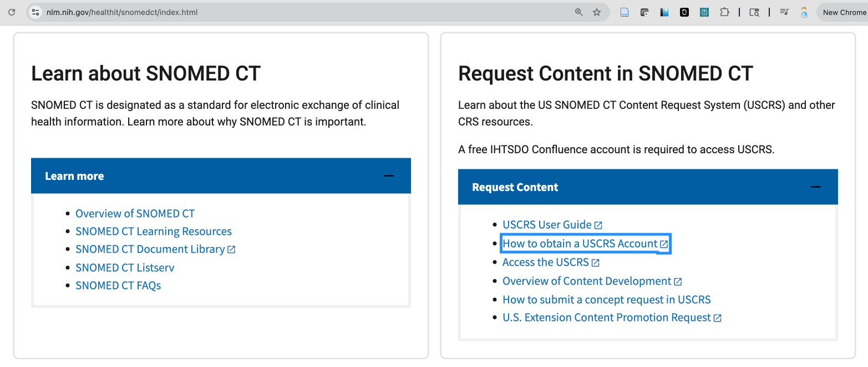Click the New Chrome update button

click(x=843, y=12)
